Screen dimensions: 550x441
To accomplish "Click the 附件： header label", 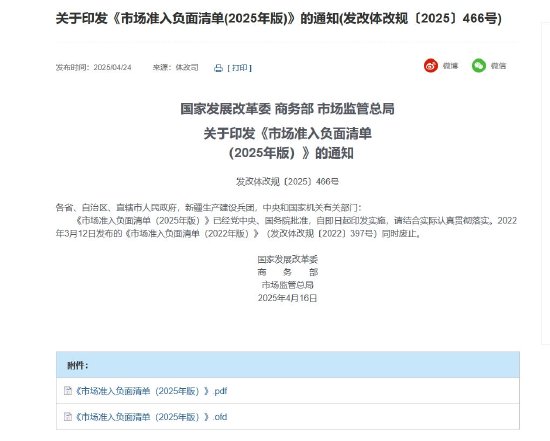I will [x=78, y=366].
